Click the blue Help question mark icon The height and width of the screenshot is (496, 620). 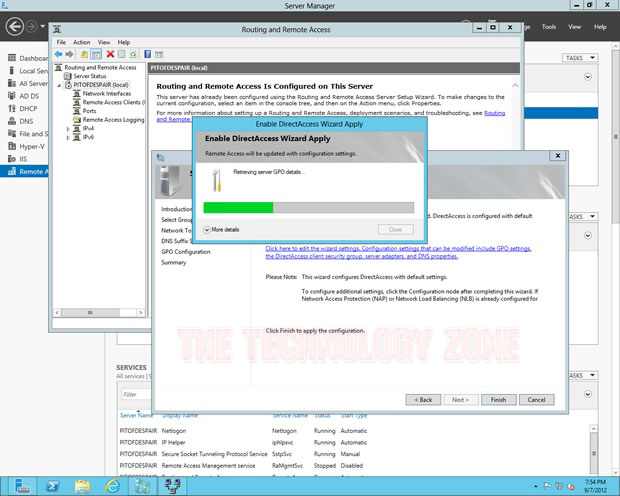(x=147, y=54)
